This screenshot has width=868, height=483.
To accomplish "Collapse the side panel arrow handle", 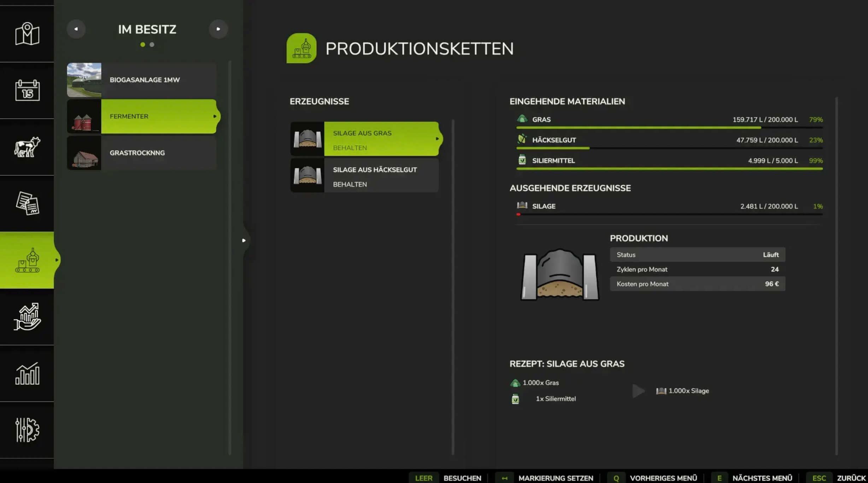I will tap(244, 240).
